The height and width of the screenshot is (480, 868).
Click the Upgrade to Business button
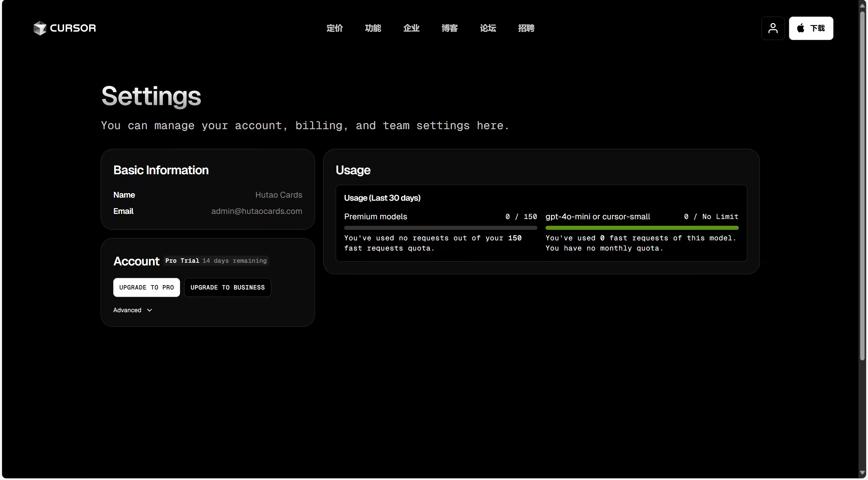(x=228, y=287)
